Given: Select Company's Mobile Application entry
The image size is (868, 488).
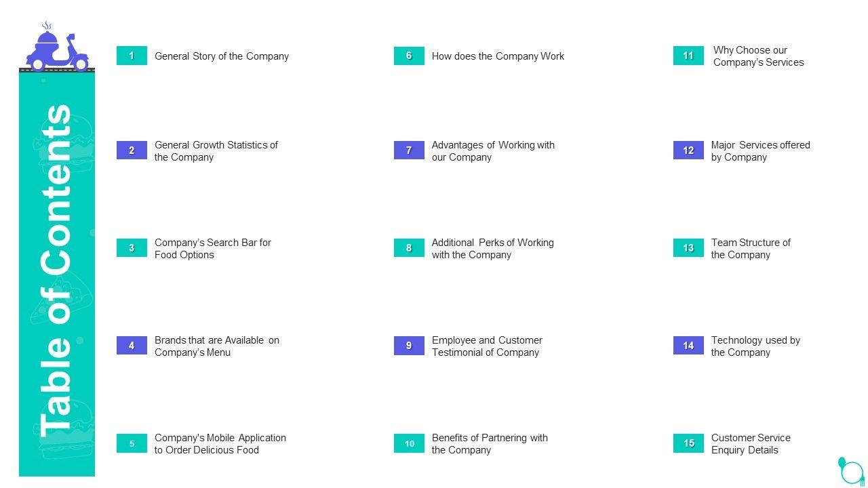Looking at the screenshot, I should (x=220, y=444).
